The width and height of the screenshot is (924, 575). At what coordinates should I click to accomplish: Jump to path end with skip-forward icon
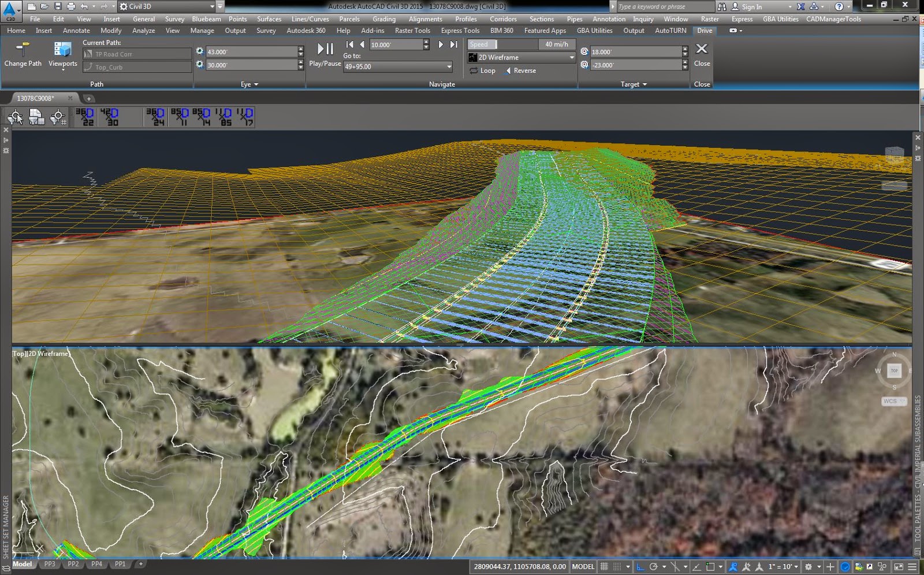click(454, 44)
